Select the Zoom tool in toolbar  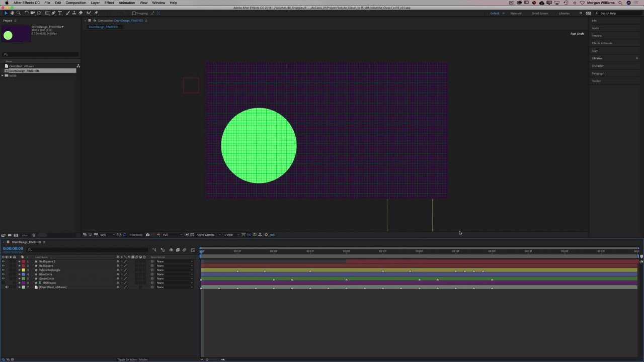19,13
